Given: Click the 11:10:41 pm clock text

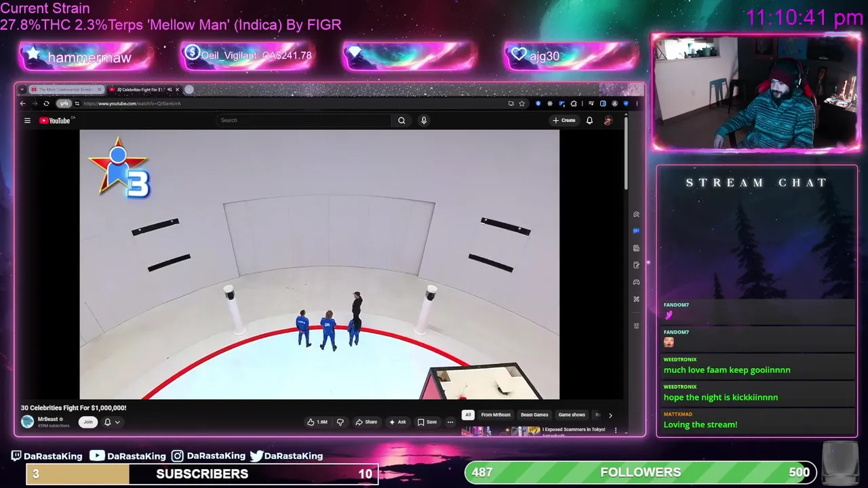Looking at the screenshot, I should [804, 18].
